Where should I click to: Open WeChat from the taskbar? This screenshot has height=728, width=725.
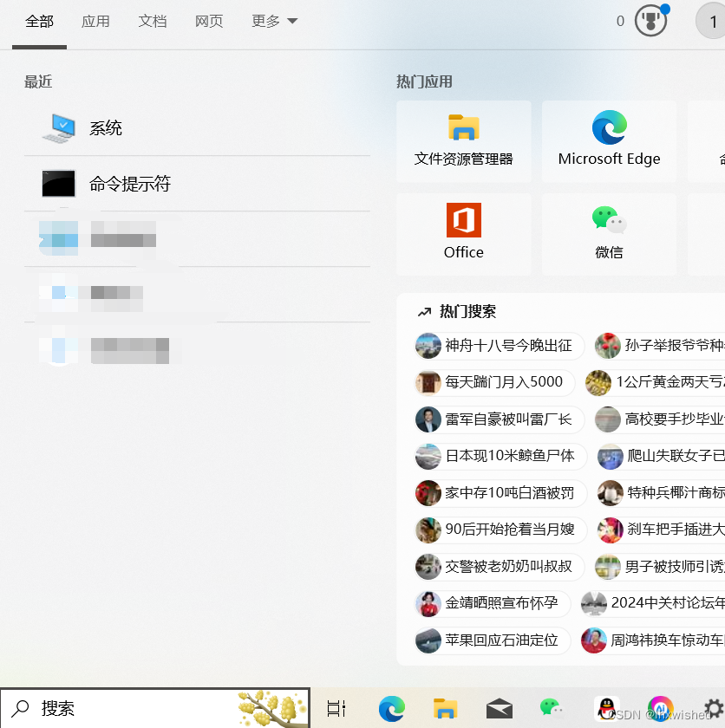point(552,709)
